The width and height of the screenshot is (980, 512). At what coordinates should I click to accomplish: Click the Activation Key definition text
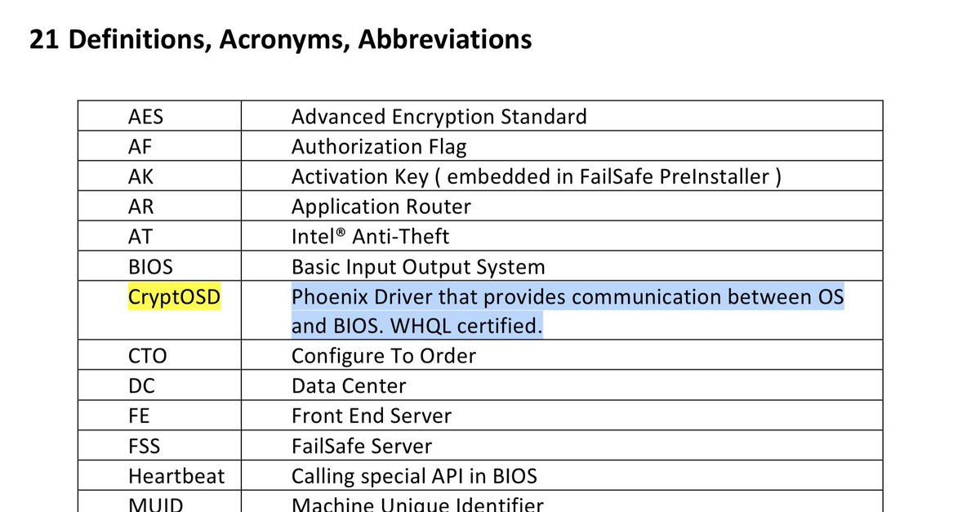pos(537,177)
